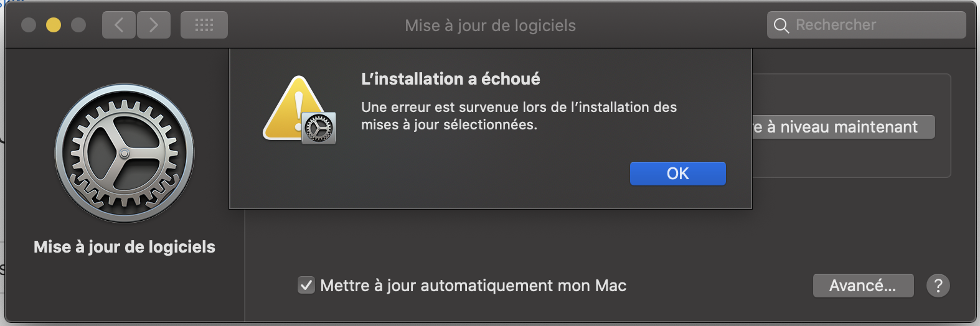Minimize the window using the yellow button
980x326 pixels.
(54, 25)
